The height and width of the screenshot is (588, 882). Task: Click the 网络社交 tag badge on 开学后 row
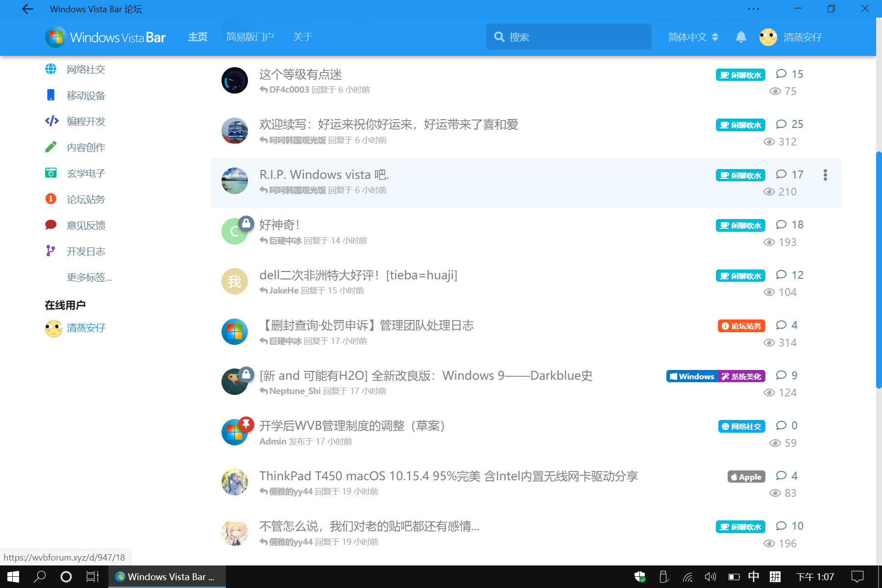pos(742,426)
